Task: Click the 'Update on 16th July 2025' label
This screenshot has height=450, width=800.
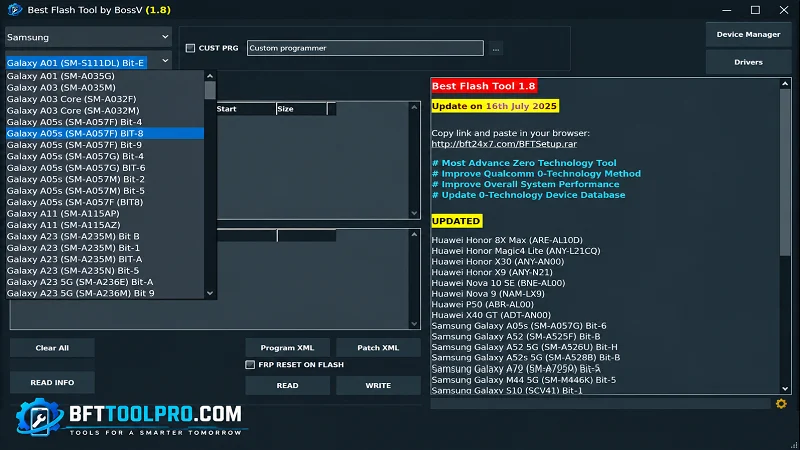Action: [x=495, y=106]
